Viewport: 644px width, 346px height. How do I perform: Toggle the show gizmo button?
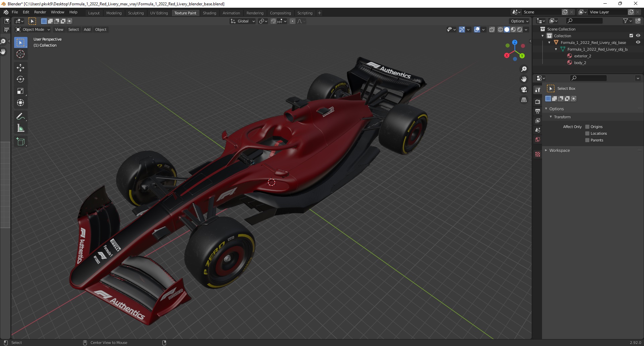[462, 30]
